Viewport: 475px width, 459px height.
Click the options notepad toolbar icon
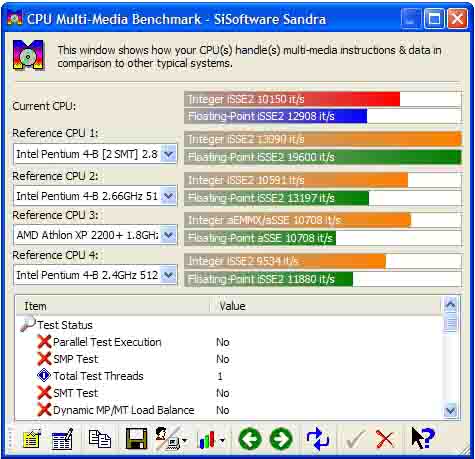(31, 439)
